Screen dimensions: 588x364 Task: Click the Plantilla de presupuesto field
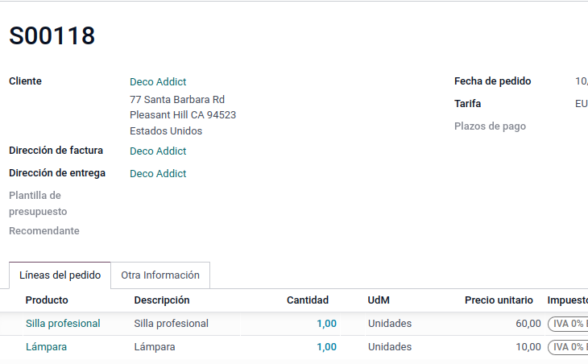201,203
